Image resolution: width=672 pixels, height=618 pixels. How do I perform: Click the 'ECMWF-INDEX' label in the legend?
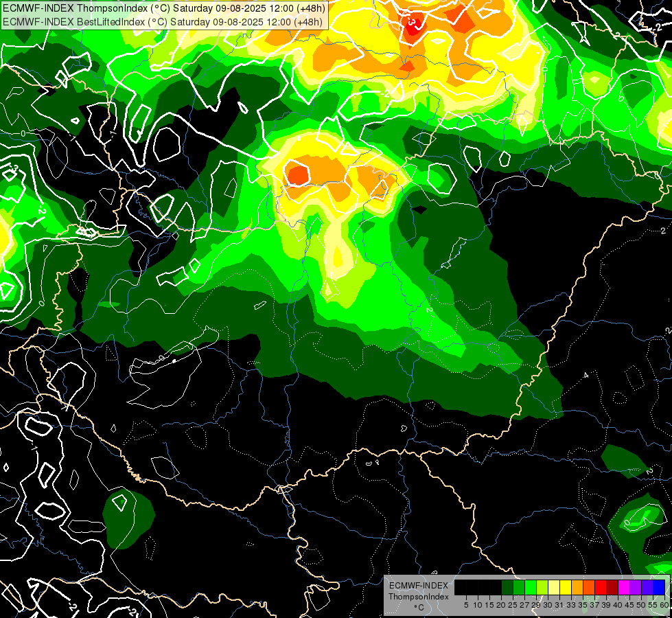point(419,586)
